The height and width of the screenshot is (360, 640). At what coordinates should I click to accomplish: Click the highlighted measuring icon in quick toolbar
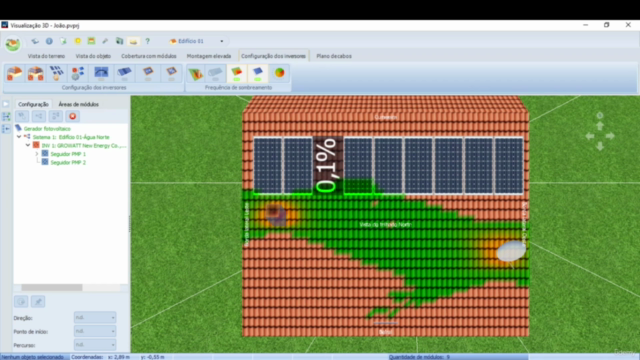pos(133,41)
